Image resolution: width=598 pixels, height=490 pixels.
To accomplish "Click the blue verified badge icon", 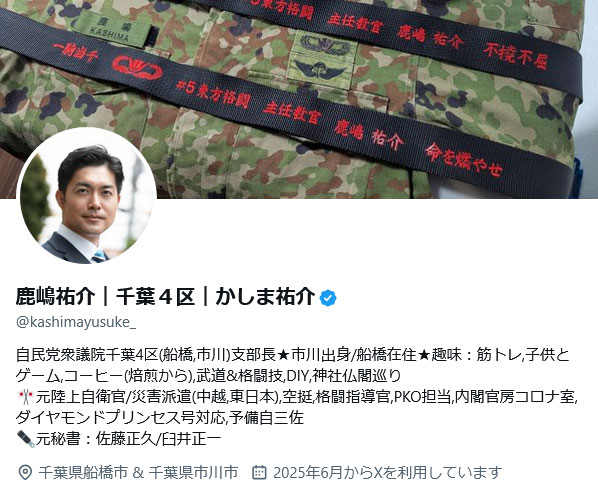I will click(328, 298).
